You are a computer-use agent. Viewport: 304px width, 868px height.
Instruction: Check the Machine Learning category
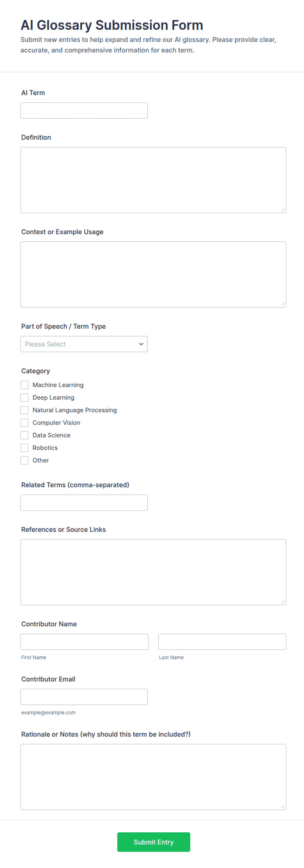[x=25, y=385]
